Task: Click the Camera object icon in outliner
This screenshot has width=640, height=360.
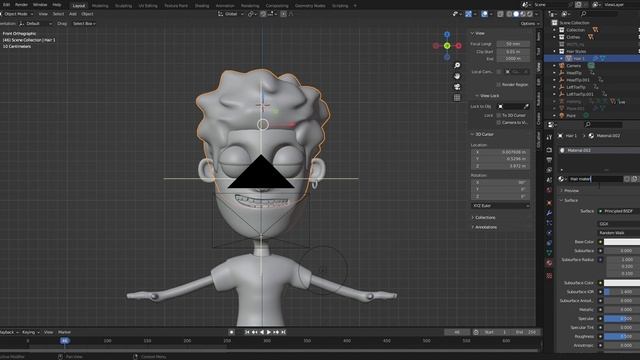Action: click(562, 66)
